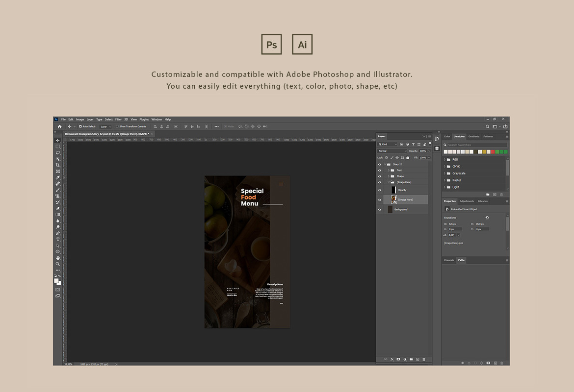
Task: Open the Auto-Select Layer dropdown
Action: (106, 126)
